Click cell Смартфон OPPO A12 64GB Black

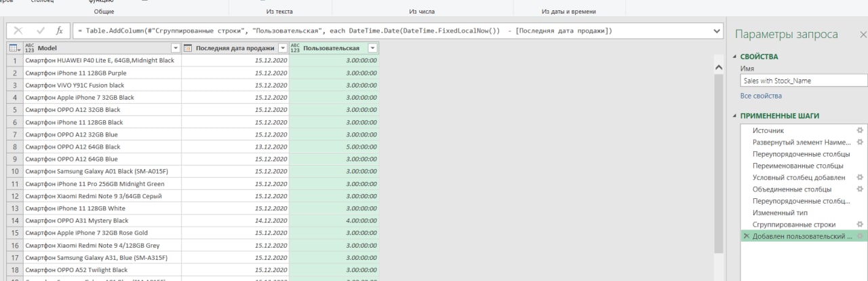coord(102,147)
